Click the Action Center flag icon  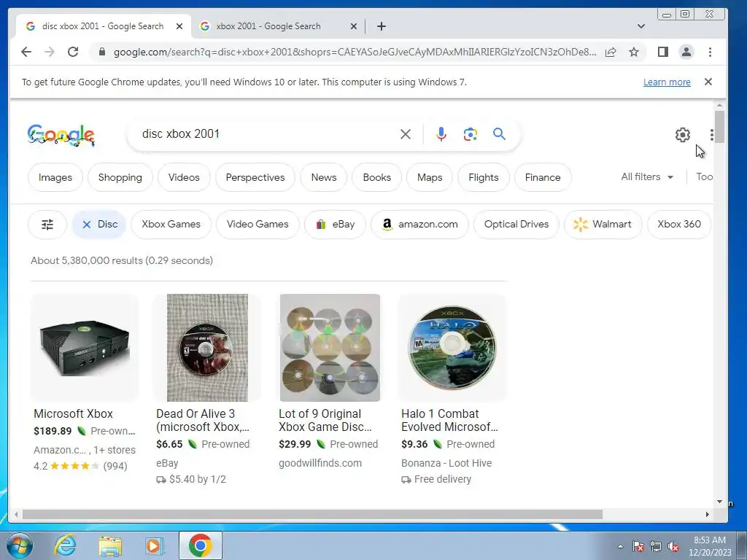pyautogui.click(x=638, y=547)
